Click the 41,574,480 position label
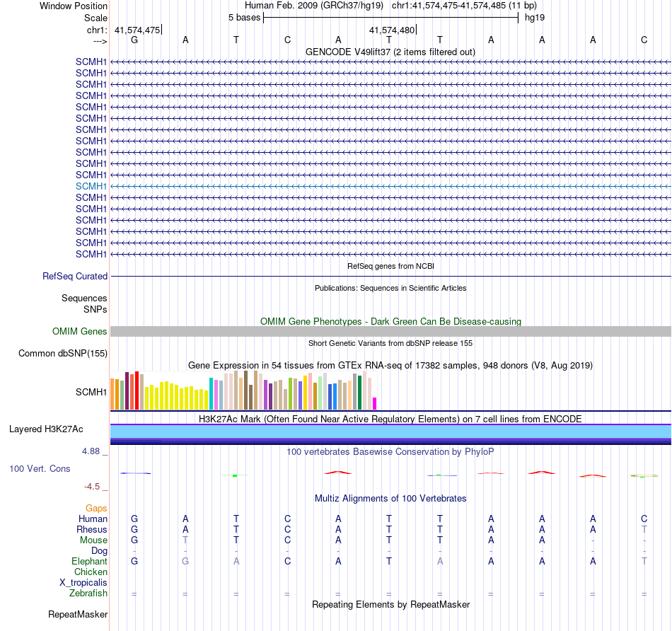Viewport: 672px width, 631px height. pos(392,30)
